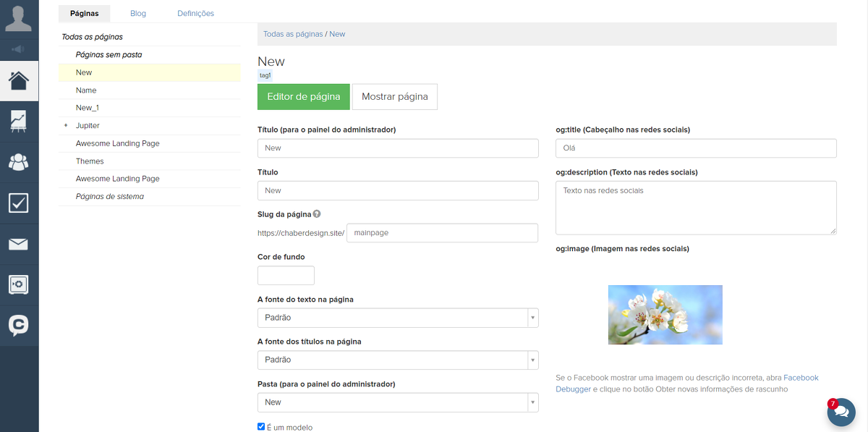Click the megaphone notifications icon
868x432 pixels.
point(19,49)
